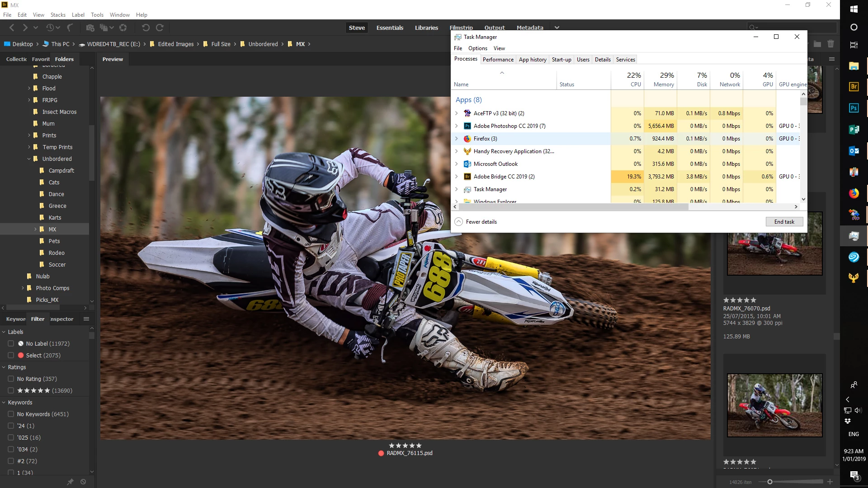The image size is (868, 488).
Task: Click the thumbnail size slider handle
Action: [769, 482]
